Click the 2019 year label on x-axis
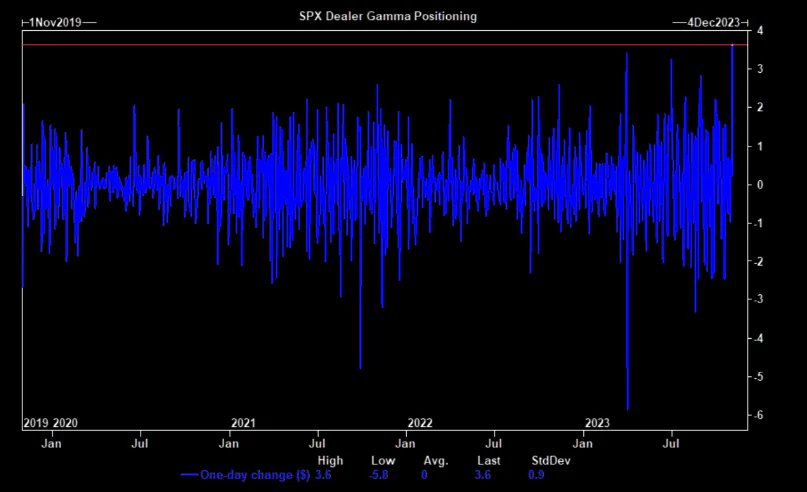 coord(34,423)
